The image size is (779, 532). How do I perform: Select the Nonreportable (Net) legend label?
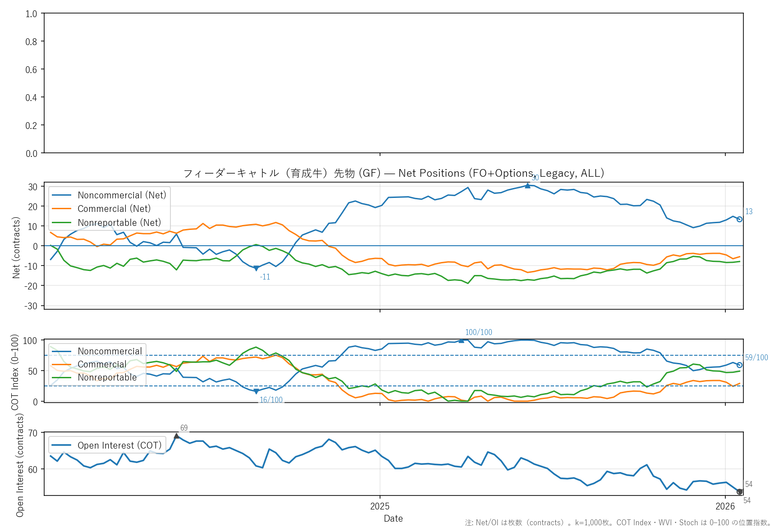click(119, 223)
